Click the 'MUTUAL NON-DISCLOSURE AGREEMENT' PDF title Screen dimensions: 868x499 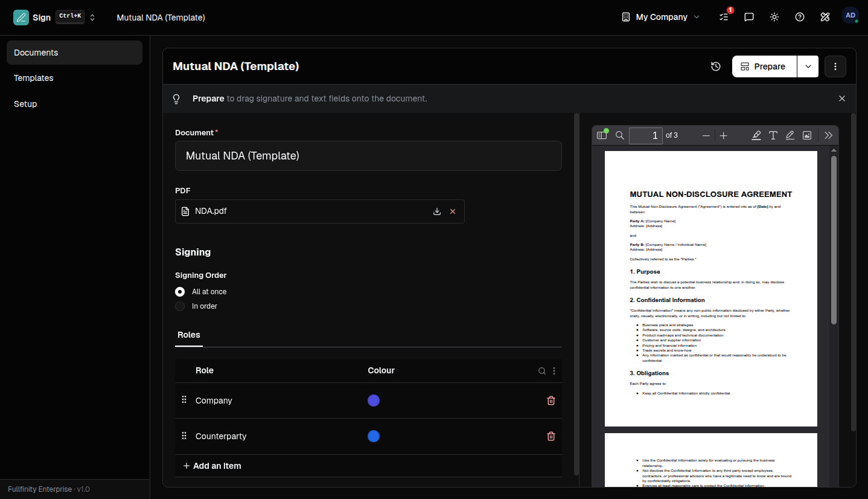pyautogui.click(x=711, y=195)
